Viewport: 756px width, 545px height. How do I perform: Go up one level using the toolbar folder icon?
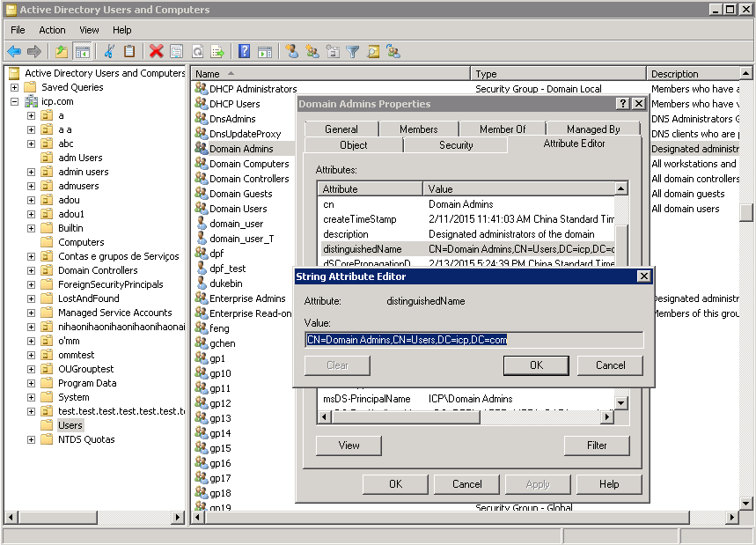[62, 51]
